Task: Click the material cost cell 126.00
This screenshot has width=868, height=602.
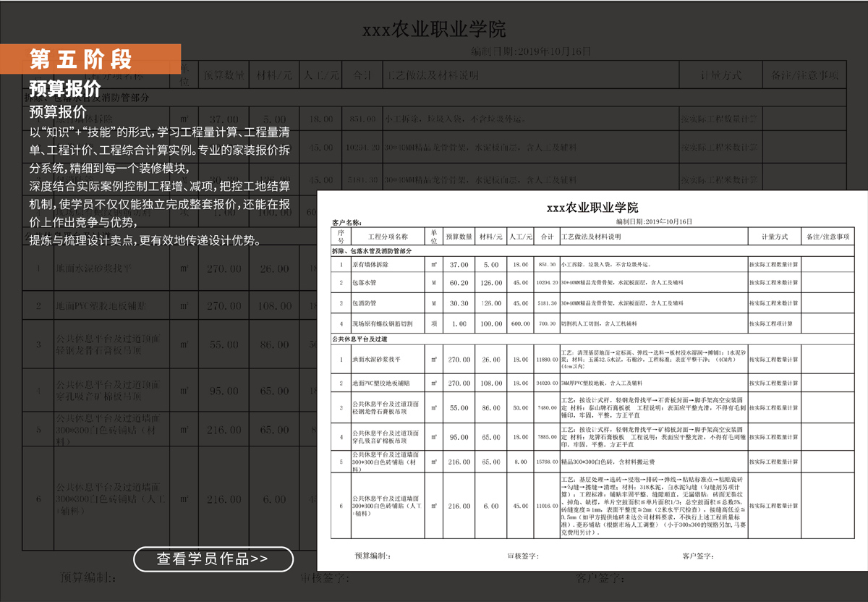Action: click(x=491, y=283)
